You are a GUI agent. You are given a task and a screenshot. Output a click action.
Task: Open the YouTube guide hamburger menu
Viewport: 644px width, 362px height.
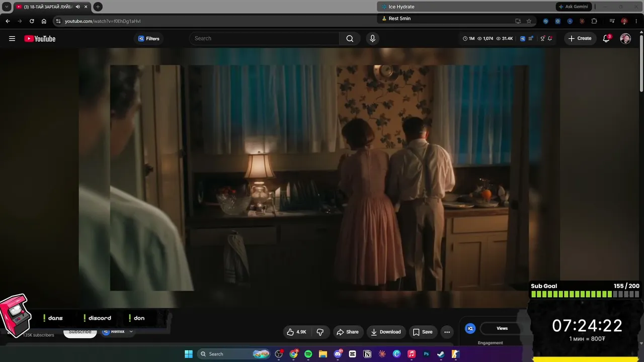click(x=12, y=39)
